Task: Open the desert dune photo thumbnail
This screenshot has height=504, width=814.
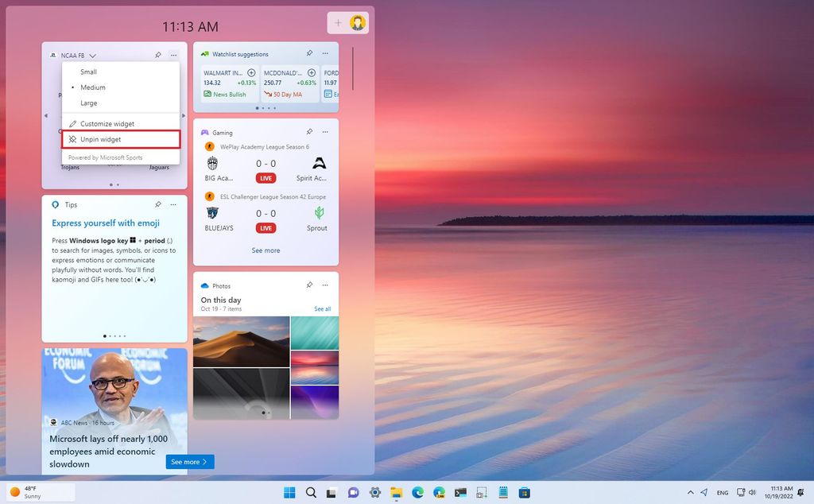Action: [x=241, y=342]
